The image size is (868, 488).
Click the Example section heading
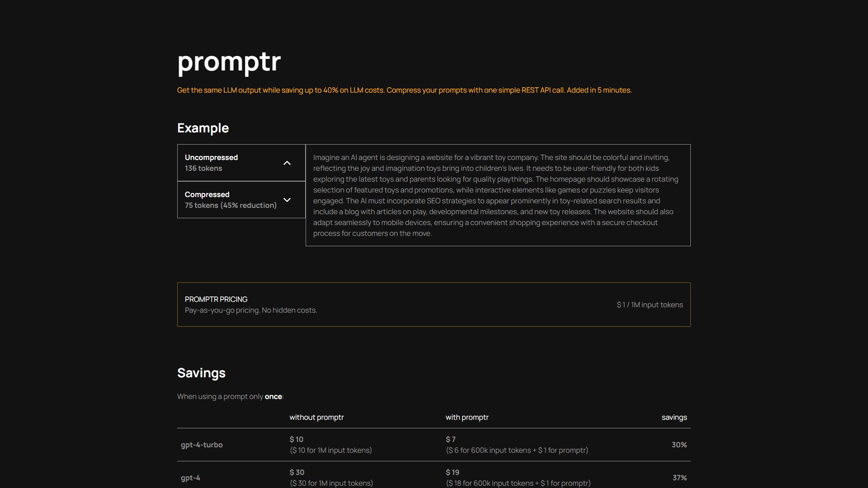click(203, 128)
